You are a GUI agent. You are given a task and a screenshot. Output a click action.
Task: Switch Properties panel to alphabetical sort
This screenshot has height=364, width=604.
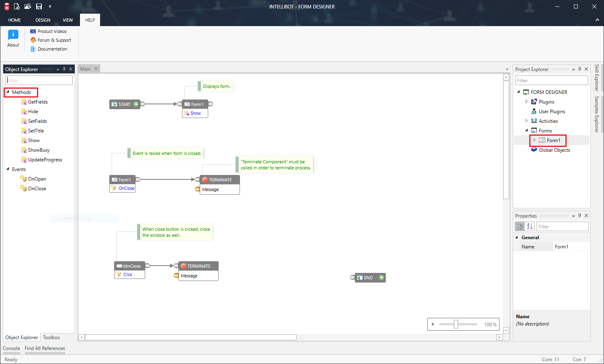click(530, 226)
